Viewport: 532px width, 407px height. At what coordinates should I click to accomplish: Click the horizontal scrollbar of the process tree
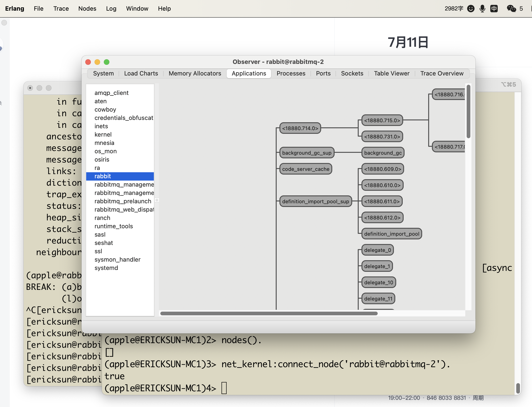pyautogui.click(x=269, y=313)
